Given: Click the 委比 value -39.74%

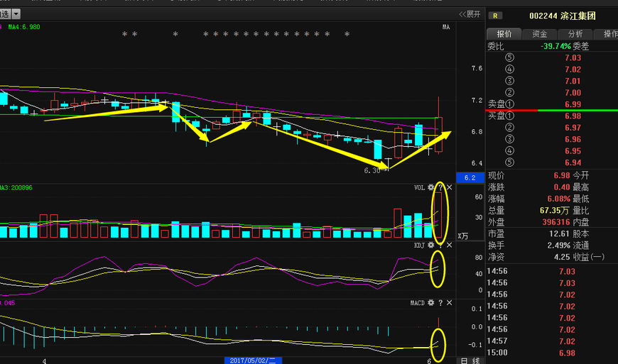Looking at the screenshot, I should pos(555,46).
